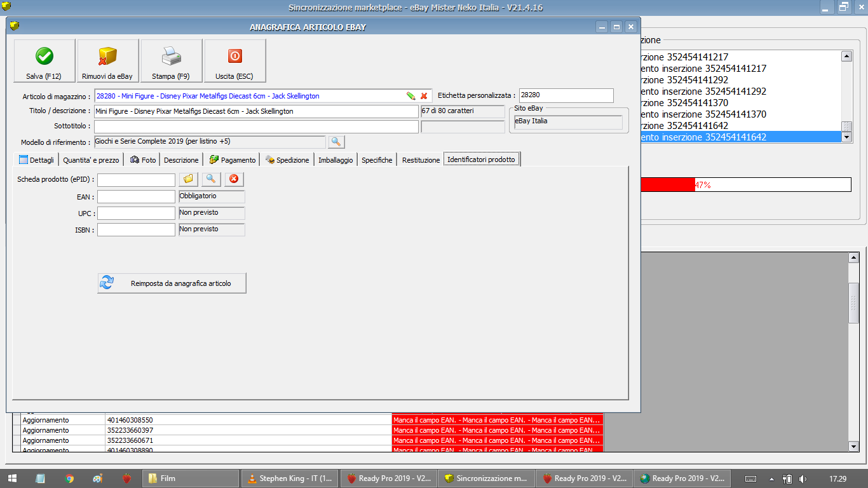Screen dimensions: 868x488
Task: Open the Spedizione tab
Action: (288, 160)
